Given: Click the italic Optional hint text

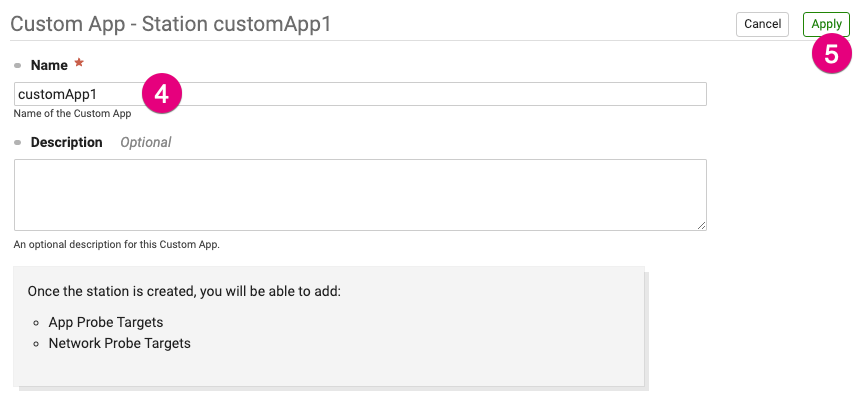Looking at the screenshot, I should coord(145,143).
